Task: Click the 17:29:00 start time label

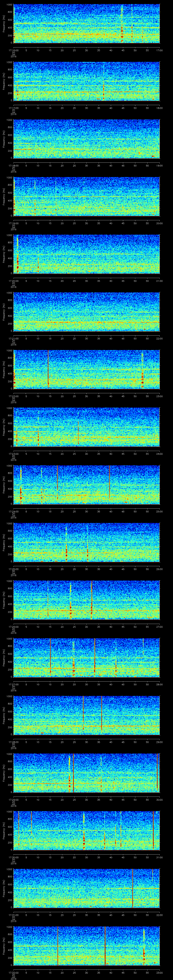Action: pos(13,800)
